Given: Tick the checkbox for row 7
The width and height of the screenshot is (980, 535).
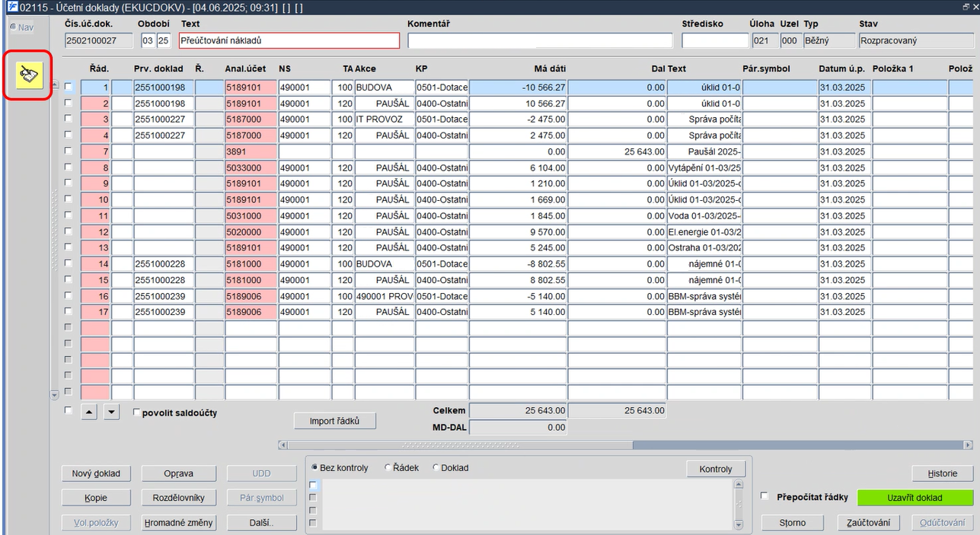Looking at the screenshot, I should [69, 151].
